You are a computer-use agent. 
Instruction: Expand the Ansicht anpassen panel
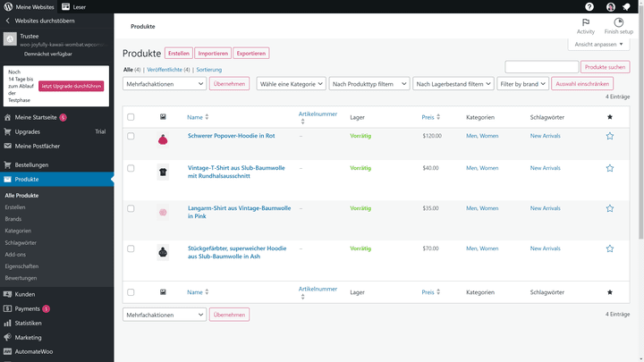pos(598,45)
